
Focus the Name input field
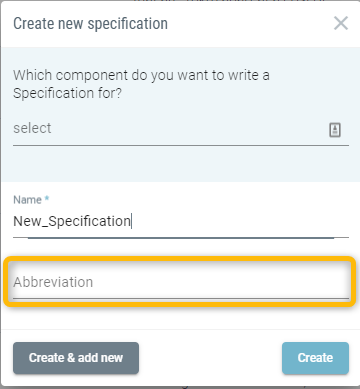point(181,221)
